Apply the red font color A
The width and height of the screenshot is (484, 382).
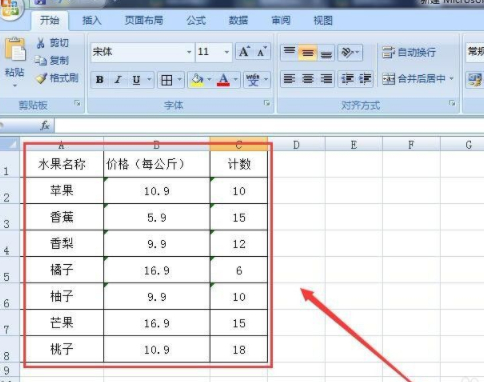coord(223,80)
